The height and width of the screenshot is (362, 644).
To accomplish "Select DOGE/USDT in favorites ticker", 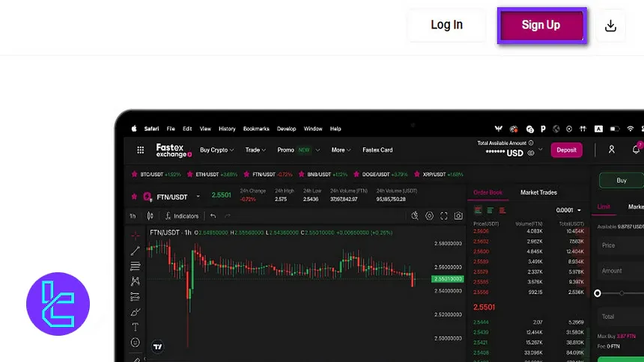I will (x=385, y=174).
